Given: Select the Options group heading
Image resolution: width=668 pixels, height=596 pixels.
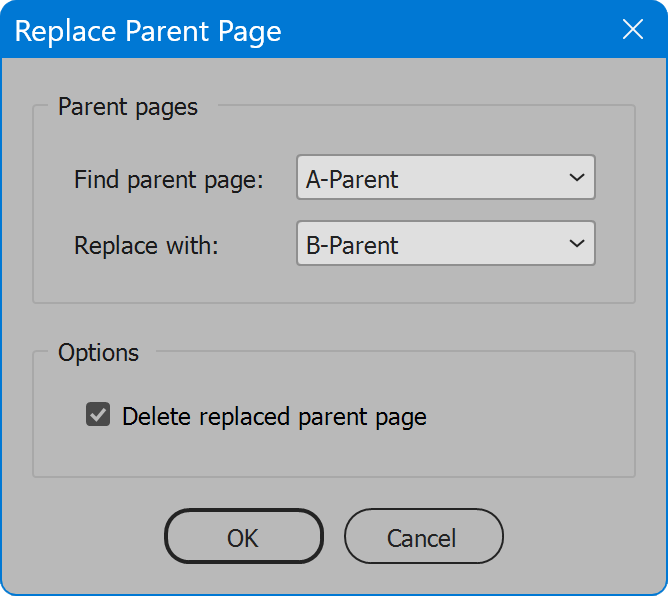Looking at the screenshot, I should click(98, 353).
